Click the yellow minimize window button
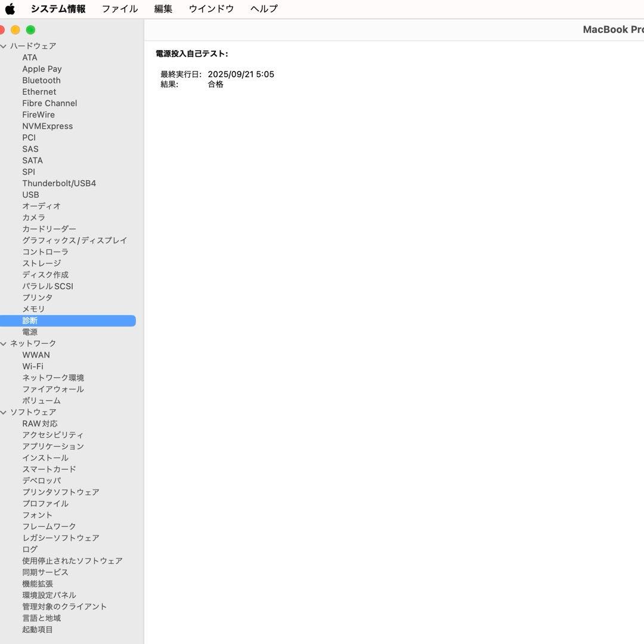 (x=15, y=30)
